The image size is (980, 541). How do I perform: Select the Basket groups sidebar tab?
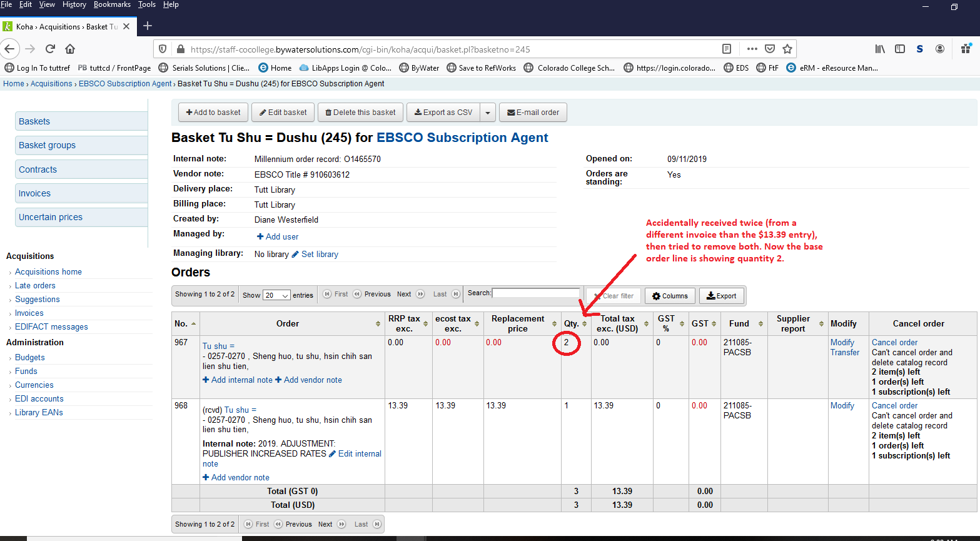click(47, 145)
